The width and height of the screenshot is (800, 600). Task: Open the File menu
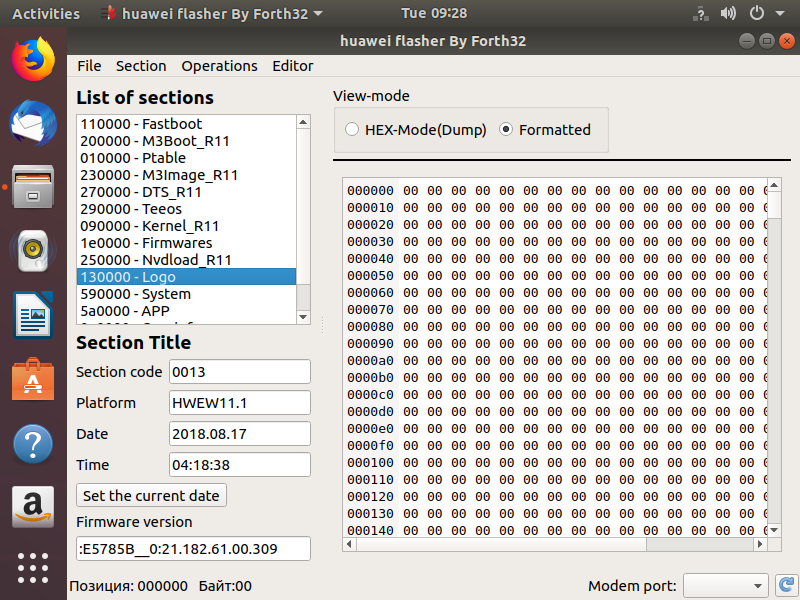pos(89,66)
